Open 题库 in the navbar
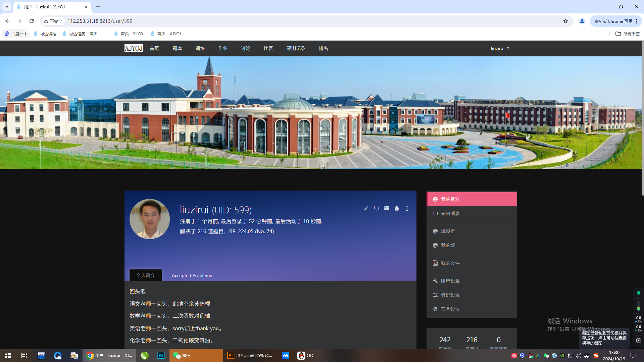The image size is (644, 362). 177,48
